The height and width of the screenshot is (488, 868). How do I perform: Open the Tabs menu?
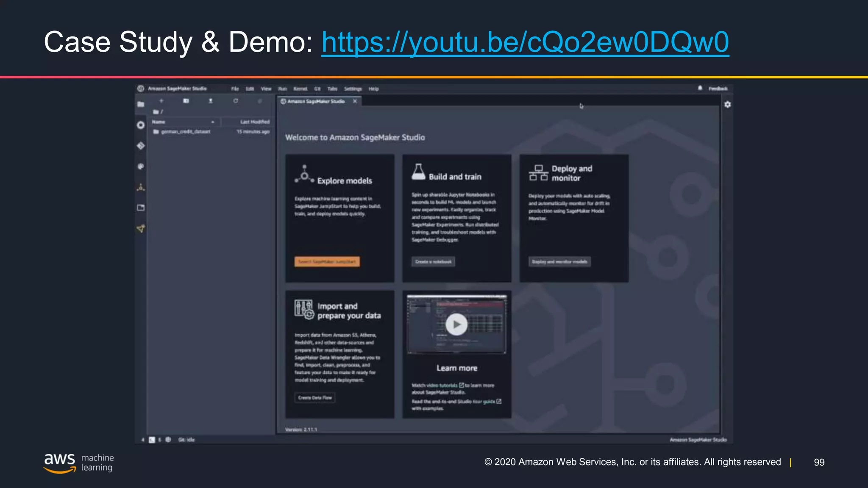(332, 89)
